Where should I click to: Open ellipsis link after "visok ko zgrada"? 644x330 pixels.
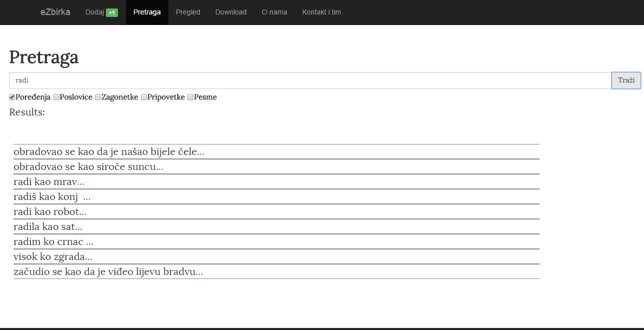pos(88,257)
